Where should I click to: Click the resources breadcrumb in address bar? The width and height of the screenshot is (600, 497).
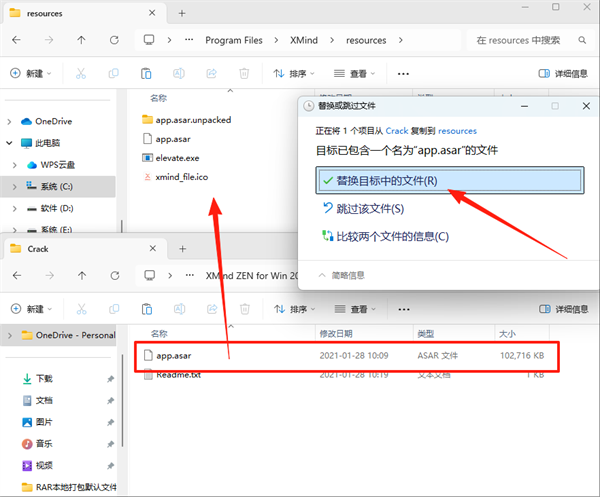coord(366,40)
